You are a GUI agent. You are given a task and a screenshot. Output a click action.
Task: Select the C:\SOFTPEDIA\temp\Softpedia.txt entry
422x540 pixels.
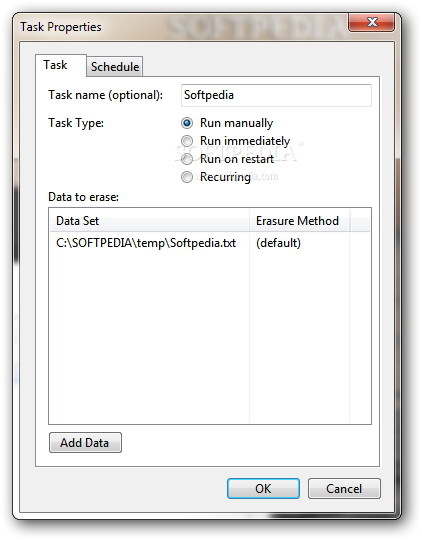146,243
